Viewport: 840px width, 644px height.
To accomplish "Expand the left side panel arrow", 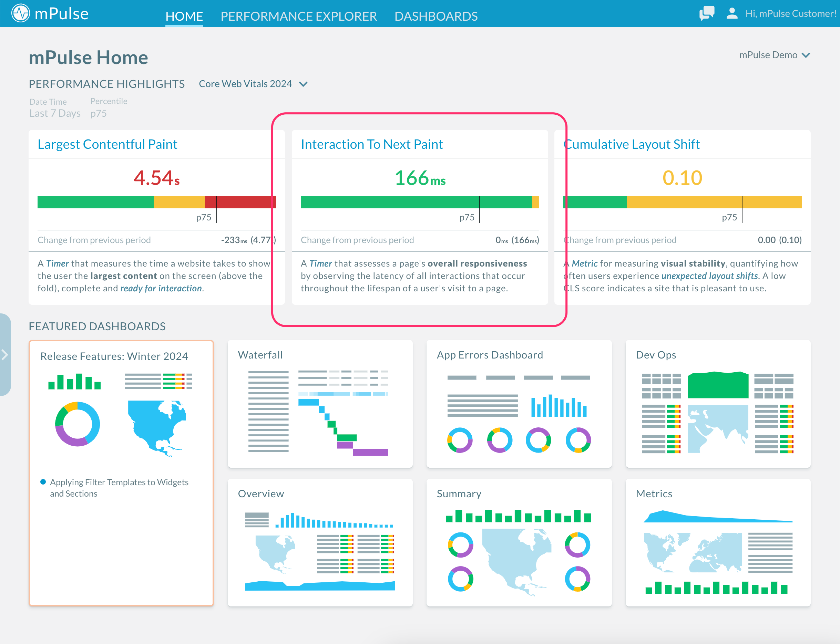I will click(x=5, y=355).
